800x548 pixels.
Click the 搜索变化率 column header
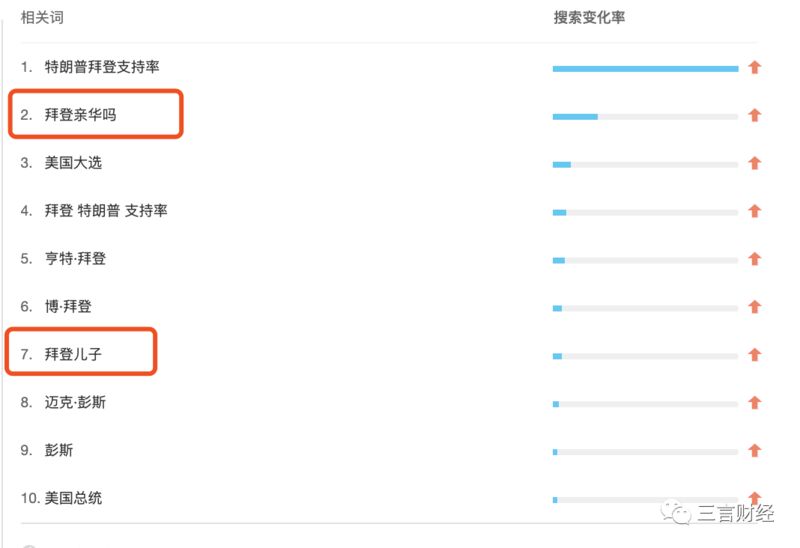[x=589, y=18]
